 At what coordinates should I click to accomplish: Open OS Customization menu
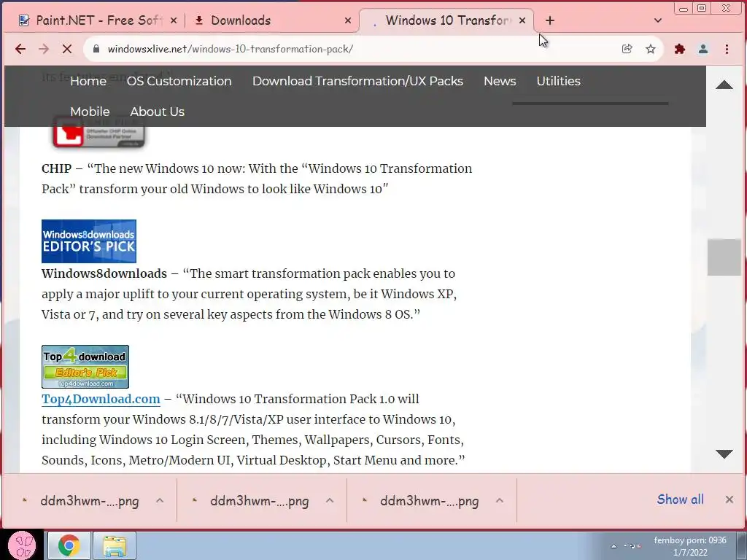click(179, 81)
